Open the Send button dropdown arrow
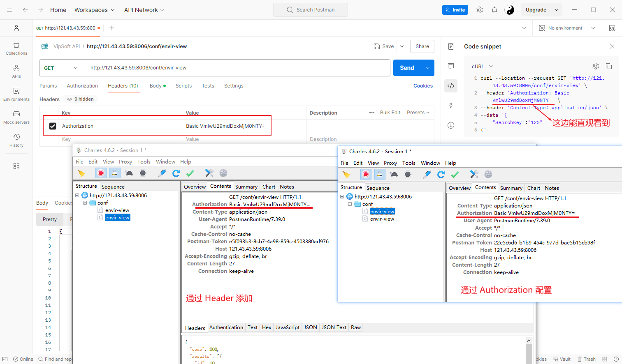Image resolution: width=622 pixels, height=364 pixels. [428, 68]
